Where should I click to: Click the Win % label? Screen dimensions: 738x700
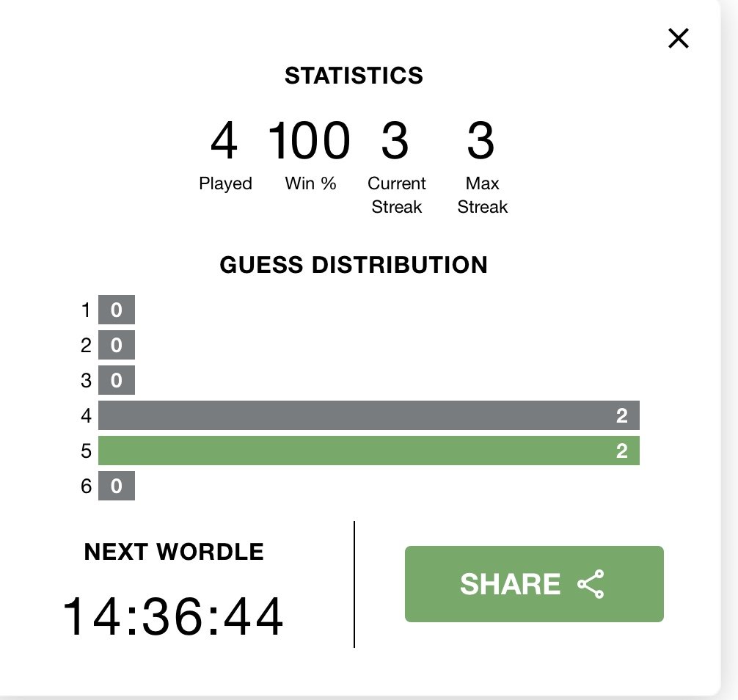pos(310,183)
